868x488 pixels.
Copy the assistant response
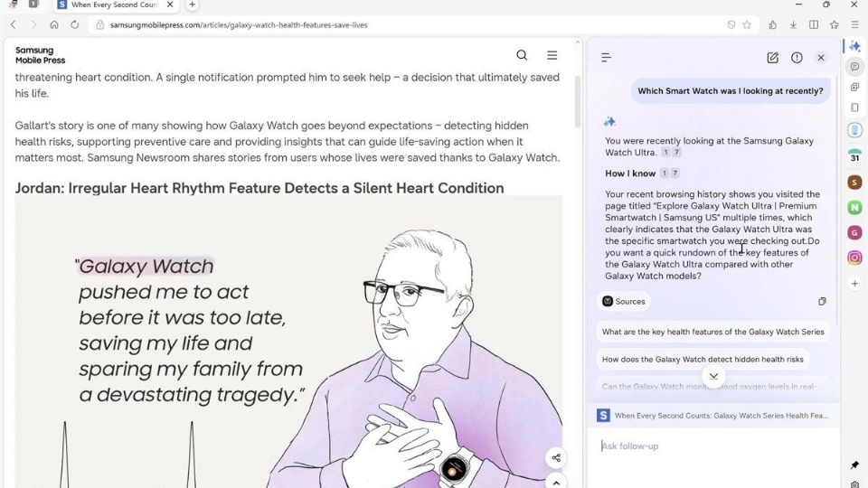pyautogui.click(x=822, y=302)
